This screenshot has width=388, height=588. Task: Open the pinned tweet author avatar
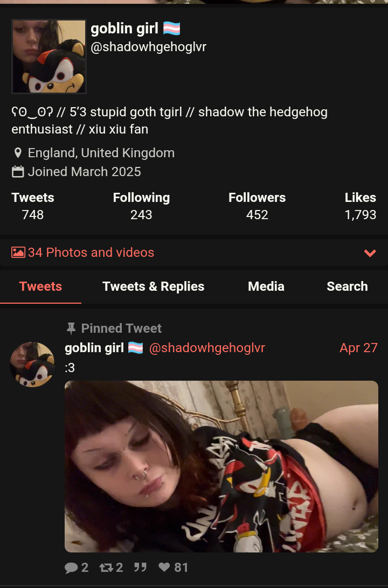32,365
